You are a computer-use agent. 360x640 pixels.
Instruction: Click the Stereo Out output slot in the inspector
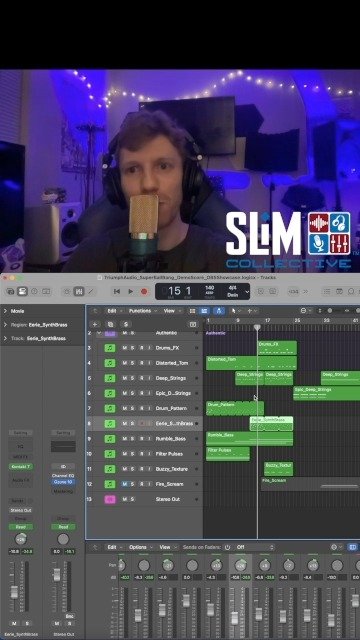click(x=20, y=510)
